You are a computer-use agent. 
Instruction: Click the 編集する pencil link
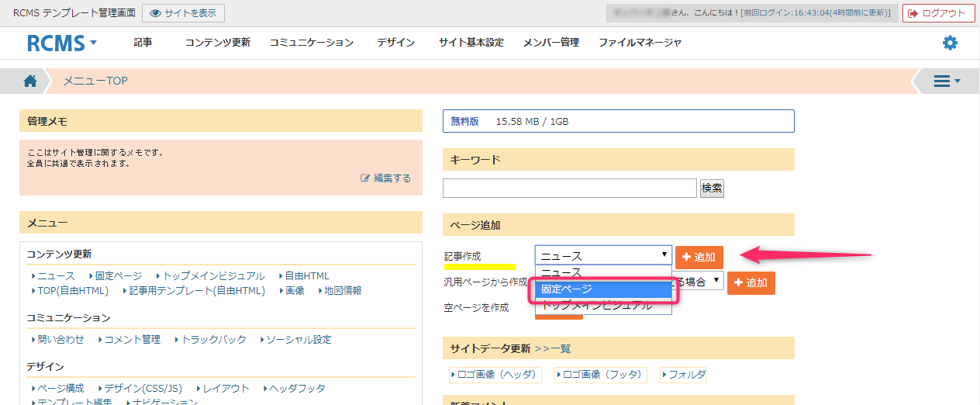coord(386,178)
